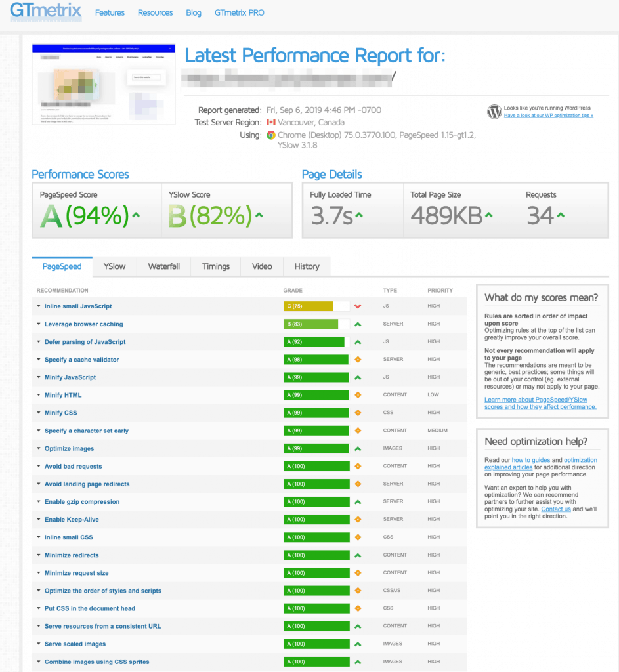Click the Serve resources from a consistent URL row
Screen dimensions: 619x672
249,626
